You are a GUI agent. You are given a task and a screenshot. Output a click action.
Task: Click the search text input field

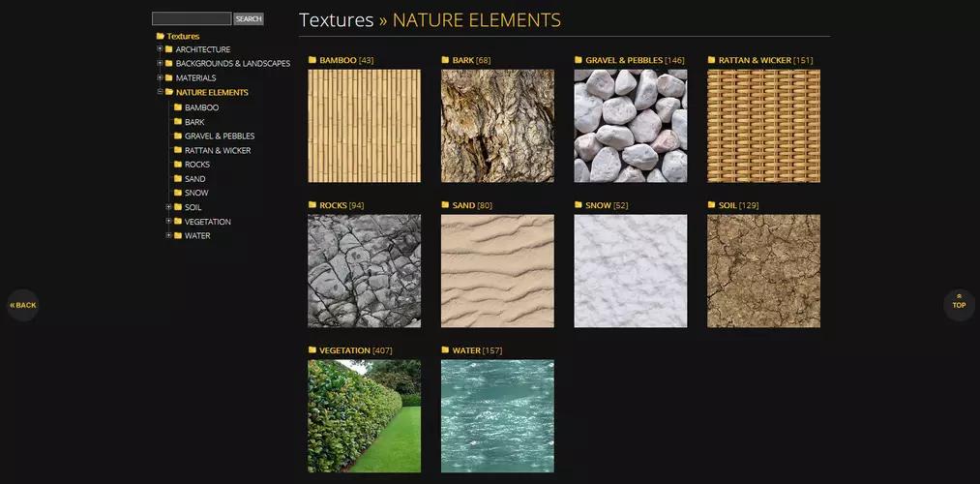pyautogui.click(x=192, y=18)
